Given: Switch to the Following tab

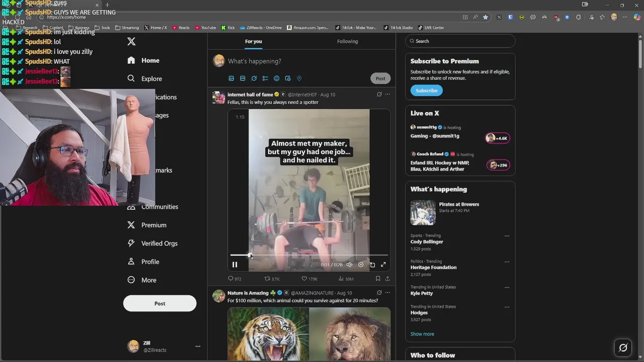Looking at the screenshot, I should 348,41.
